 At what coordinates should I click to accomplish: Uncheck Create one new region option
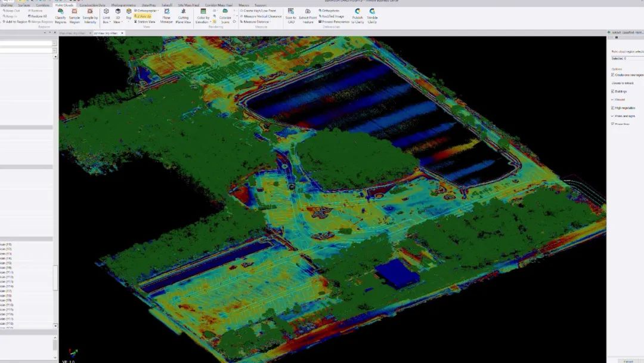click(x=613, y=75)
